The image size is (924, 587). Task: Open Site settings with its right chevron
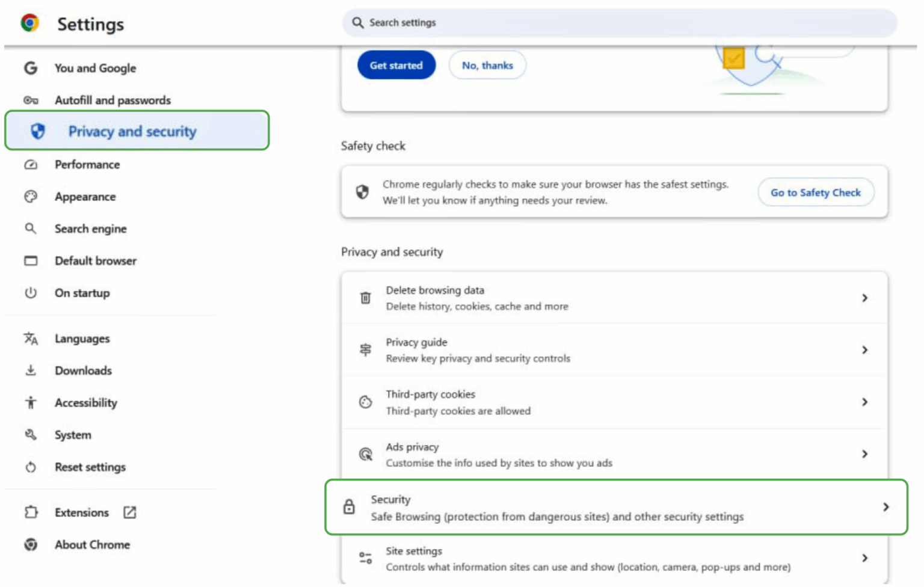click(864, 558)
